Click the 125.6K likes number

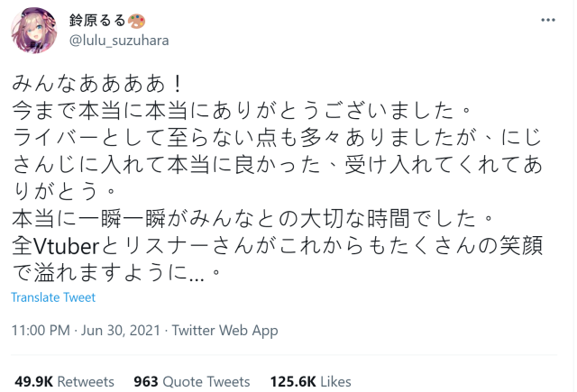293,381
